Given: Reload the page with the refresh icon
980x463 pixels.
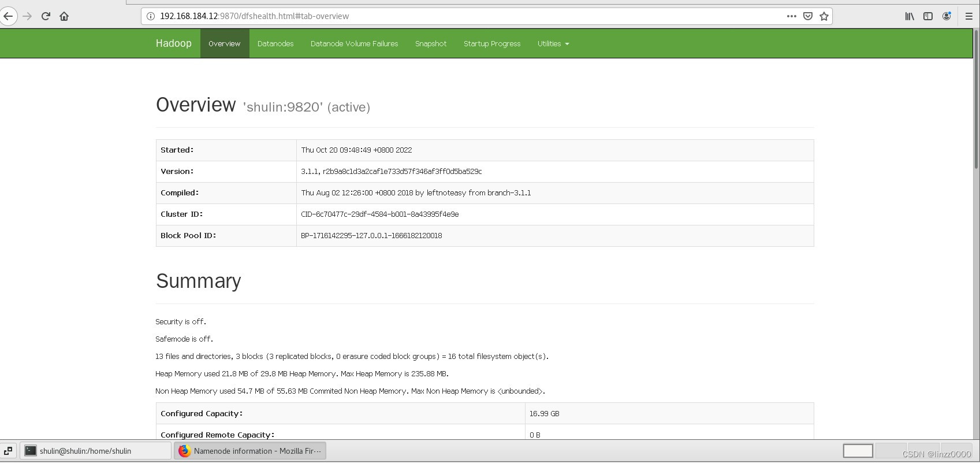Looking at the screenshot, I should pos(46,16).
